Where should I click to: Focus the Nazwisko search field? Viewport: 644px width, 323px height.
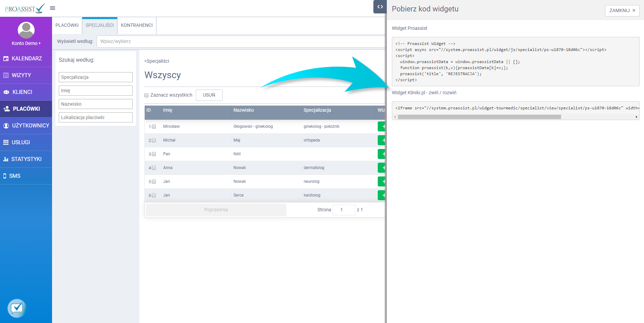coord(96,104)
